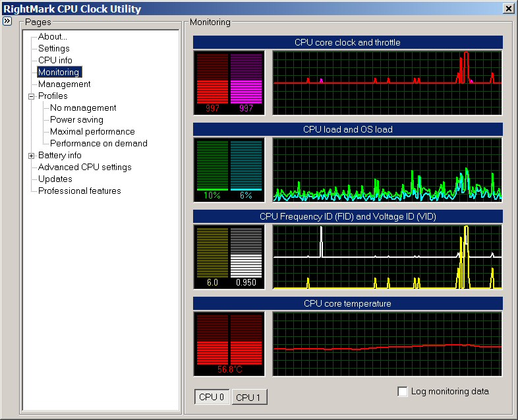This screenshot has width=518, height=420.
Task: Click the magenta throttle bar gauge
Action: [x=246, y=78]
